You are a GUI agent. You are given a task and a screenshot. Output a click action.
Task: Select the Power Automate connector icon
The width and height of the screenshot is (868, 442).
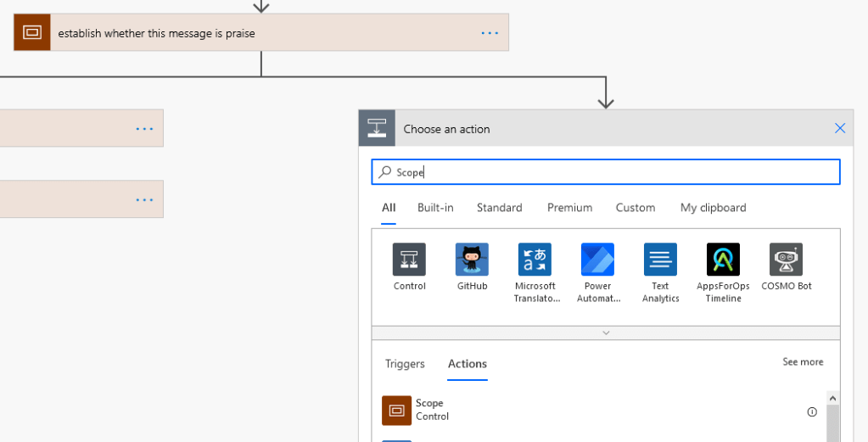(x=597, y=260)
